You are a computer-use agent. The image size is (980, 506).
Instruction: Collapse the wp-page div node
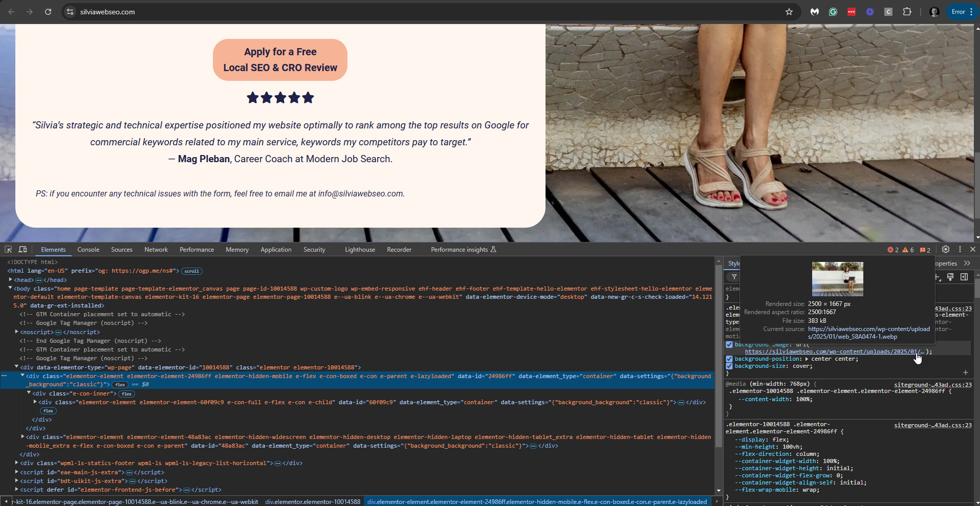[16, 367]
